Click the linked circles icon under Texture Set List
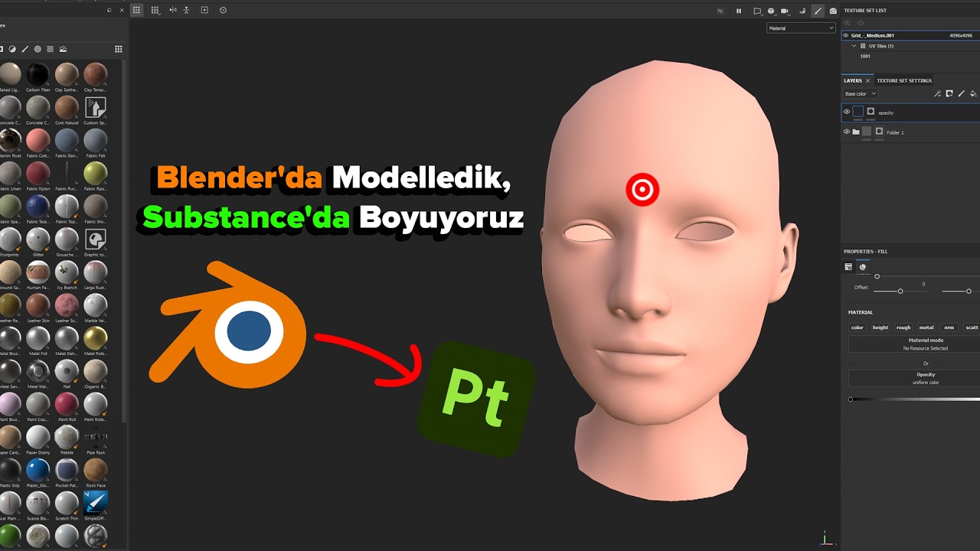The width and height of the screenshot is (980, 551). click(x=848, y=23)
